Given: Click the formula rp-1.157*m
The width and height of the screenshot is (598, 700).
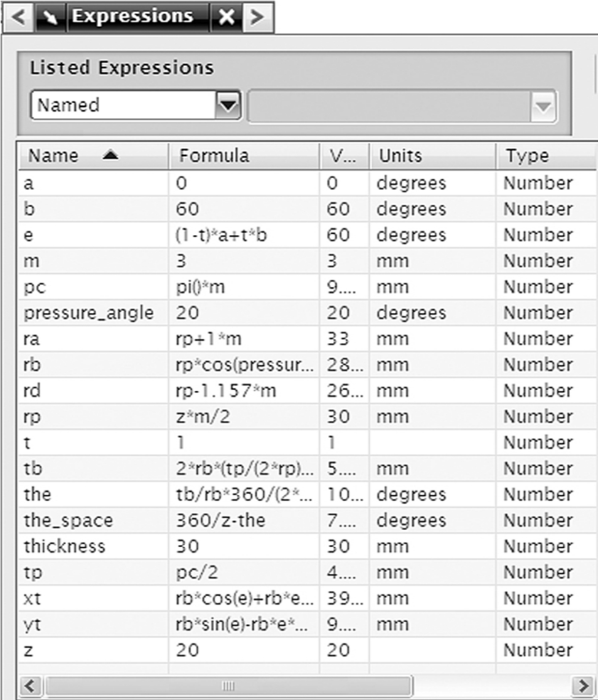Looking at the screenshot, I should [226, 391].
